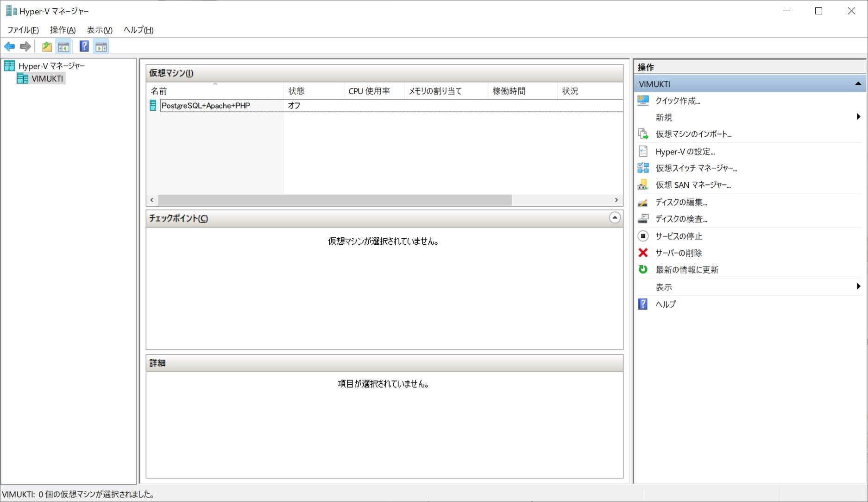Screen dimensions: 868x502
Task: Open 仮想スイッチ マネージャー... action
Action: (x=696, y=168)
